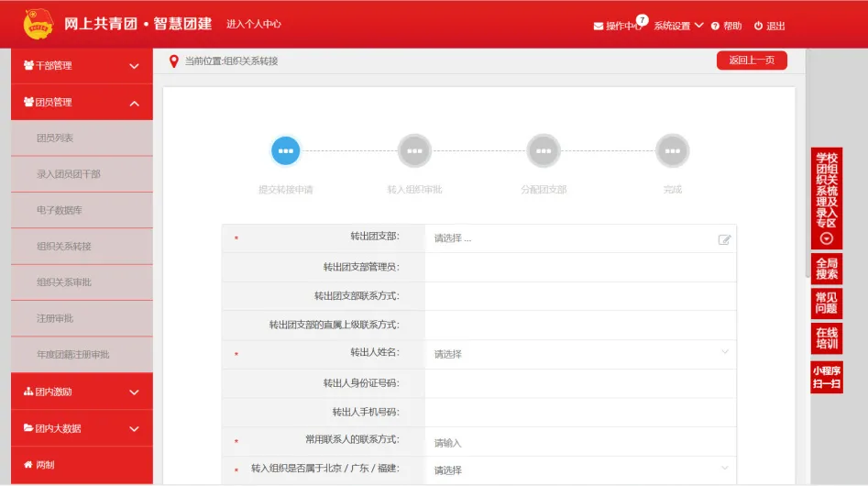Click the 退出 power icon
The image size is (868, 486).
click(x=758, y=27)
